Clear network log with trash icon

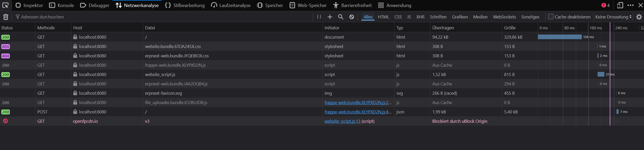6,17
